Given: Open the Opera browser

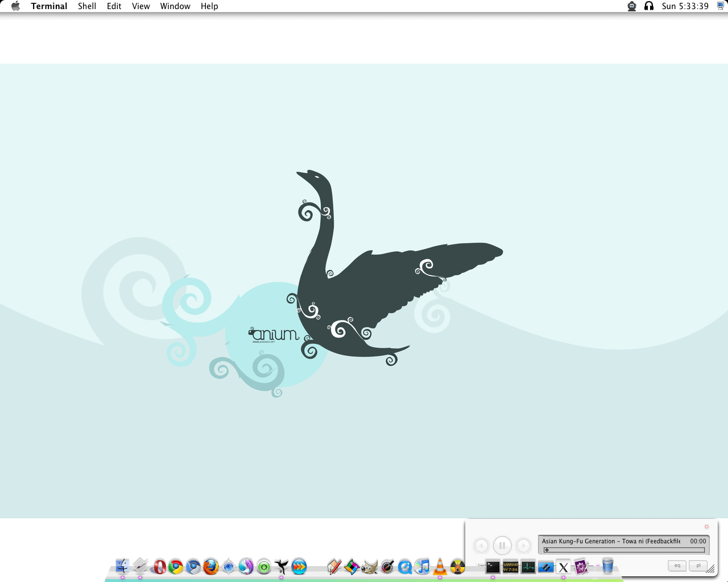Looking at the screenshot, I should [x=159, y=567].
